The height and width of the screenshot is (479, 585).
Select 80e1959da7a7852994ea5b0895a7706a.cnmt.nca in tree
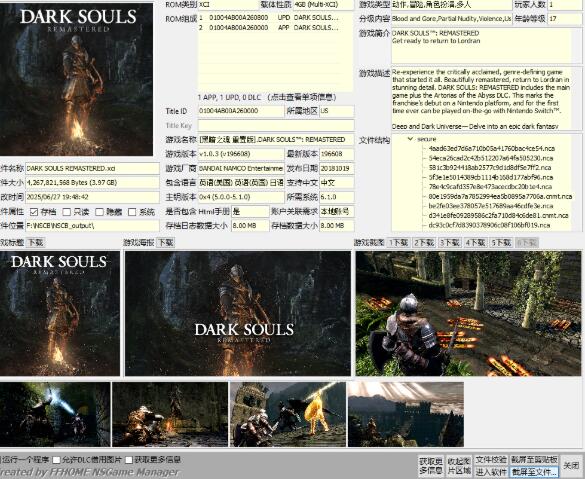(500, 196)
